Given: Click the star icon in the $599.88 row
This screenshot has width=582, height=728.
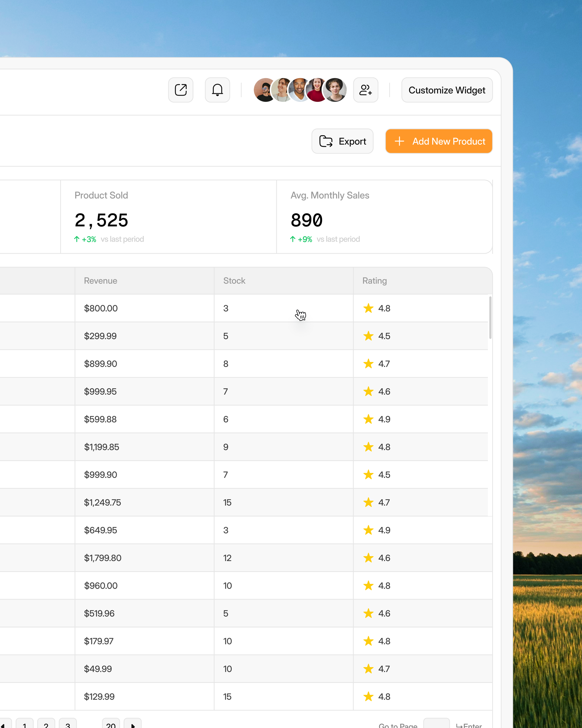Looking at the screenshot, I should [368, 419].
